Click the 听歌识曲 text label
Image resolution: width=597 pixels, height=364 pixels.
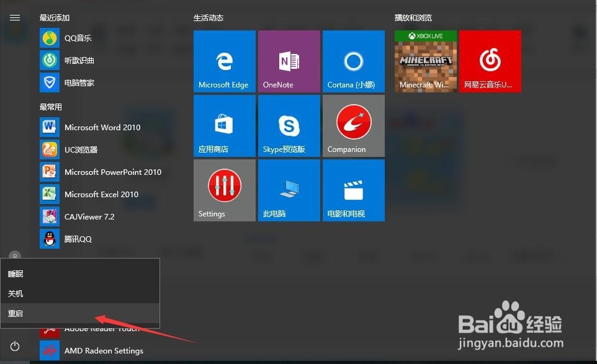[x=79, y=61]
